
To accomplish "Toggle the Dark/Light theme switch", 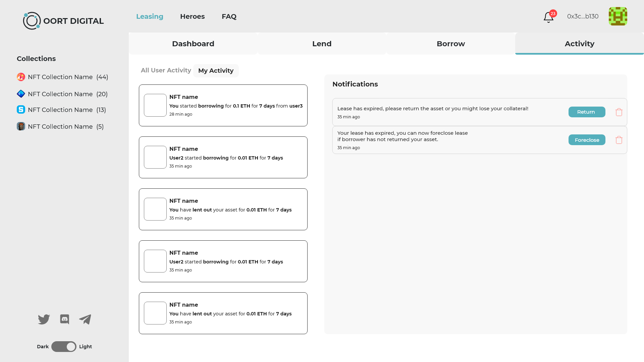I will 64,347.
